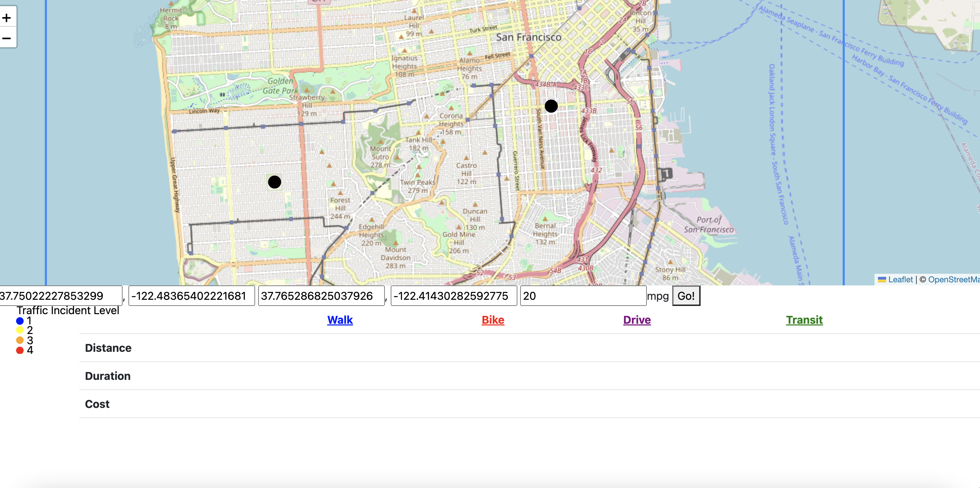The width and height of the screenshot is (980, 488).
Task: Open the Transit route link
Action: pyautogui.click(x=804, y=320)
